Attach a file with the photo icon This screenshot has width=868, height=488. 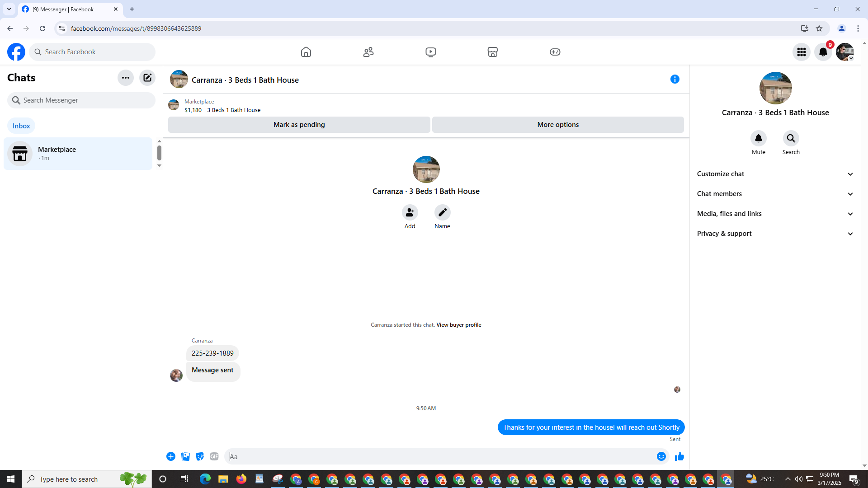[x=185, y=456]
